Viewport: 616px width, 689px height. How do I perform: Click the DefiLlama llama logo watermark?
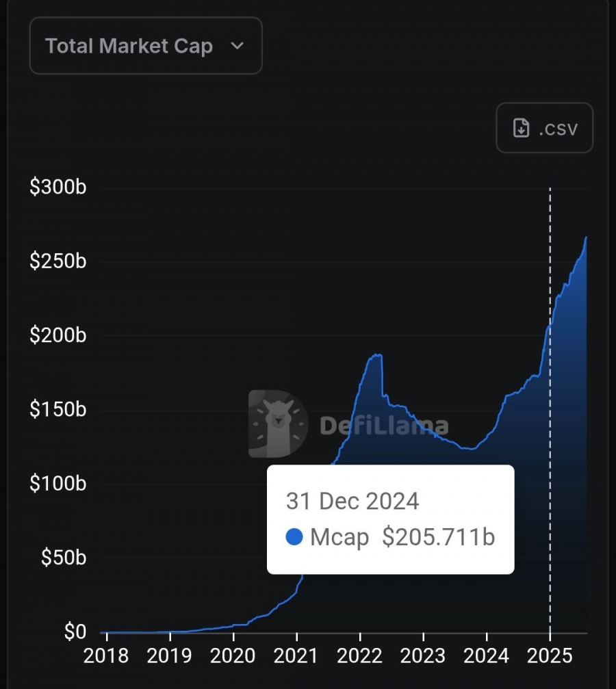click(278, 424)
